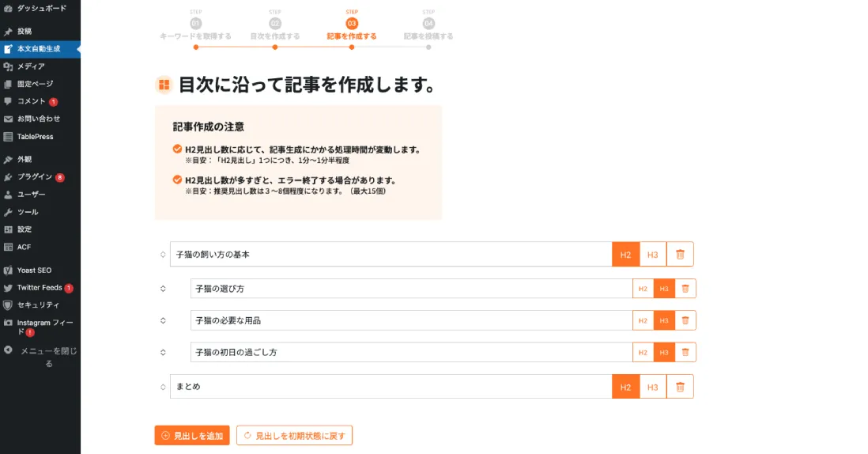Click the step 04 progress marker dot
Screen dimensions: 868x454
coord(428,47)
